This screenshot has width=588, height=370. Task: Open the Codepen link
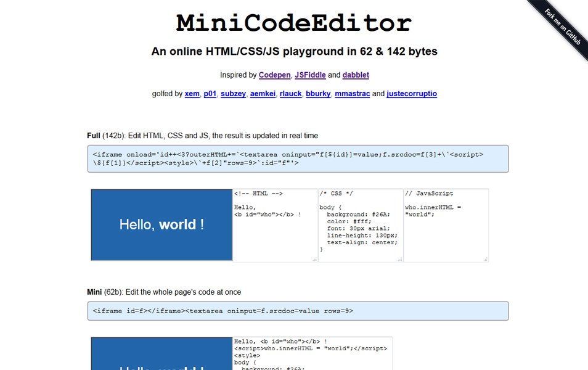tap(274, 75)
